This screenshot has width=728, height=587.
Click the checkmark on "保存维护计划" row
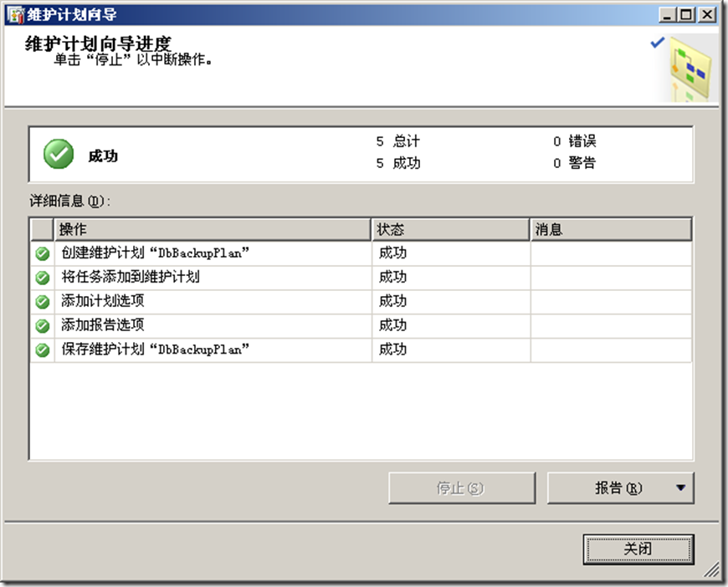pyautogui.click(x=40, y=350)
